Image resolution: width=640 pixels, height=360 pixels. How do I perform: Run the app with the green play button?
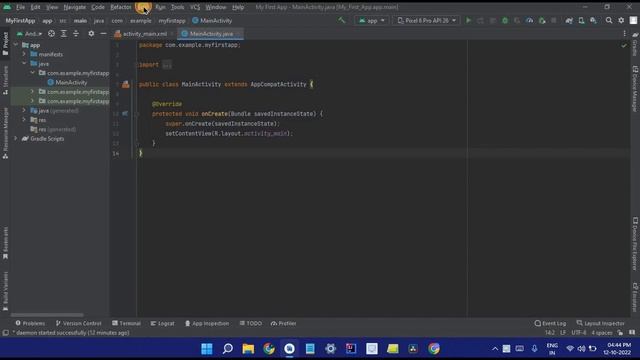(468, 20)
